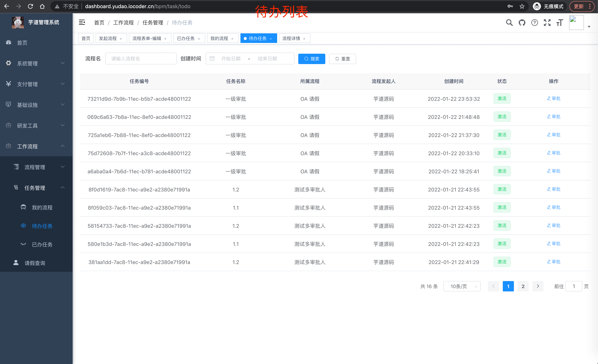Screen dimensions: 598x364
Task: Click the user avatar in the top right
Action: tap(576, 22)
